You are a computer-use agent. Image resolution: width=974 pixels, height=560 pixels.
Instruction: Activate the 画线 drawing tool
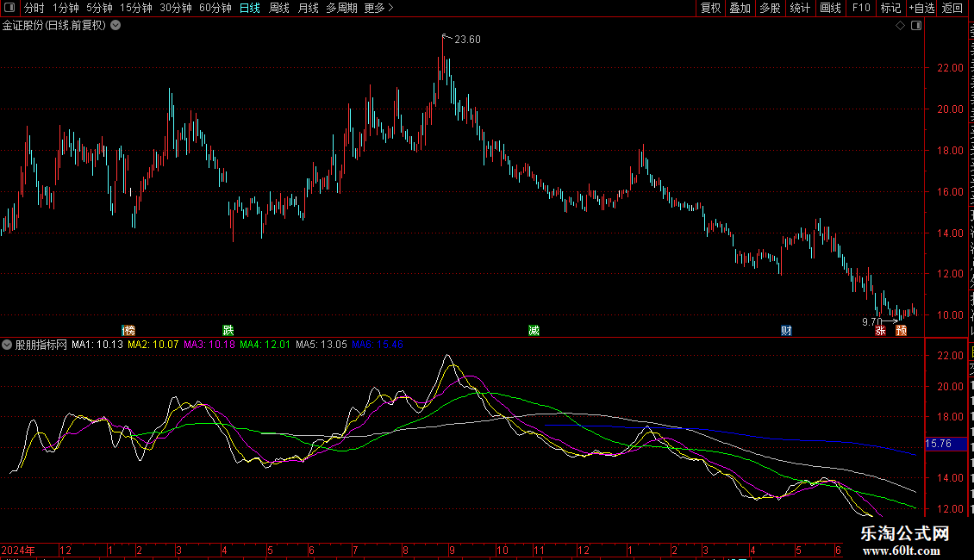830,8
